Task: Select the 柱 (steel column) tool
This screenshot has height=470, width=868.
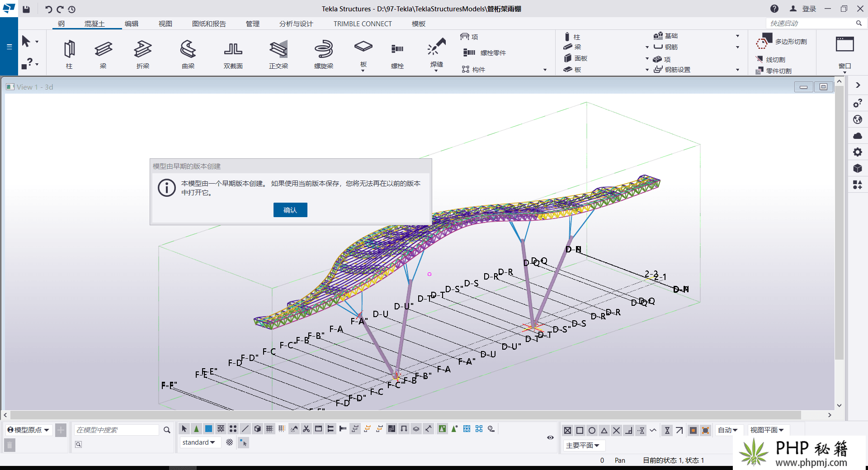Action: (x=69, y=53)
